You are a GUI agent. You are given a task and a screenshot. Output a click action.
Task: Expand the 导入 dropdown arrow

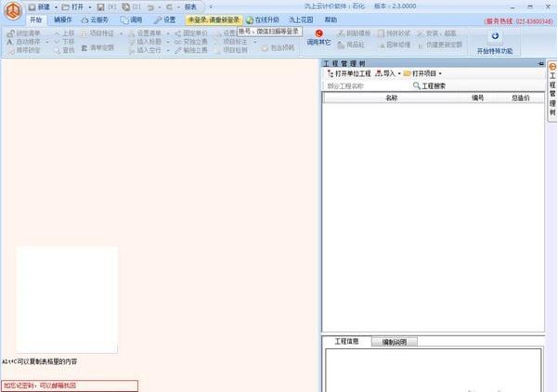pos(399,73)
